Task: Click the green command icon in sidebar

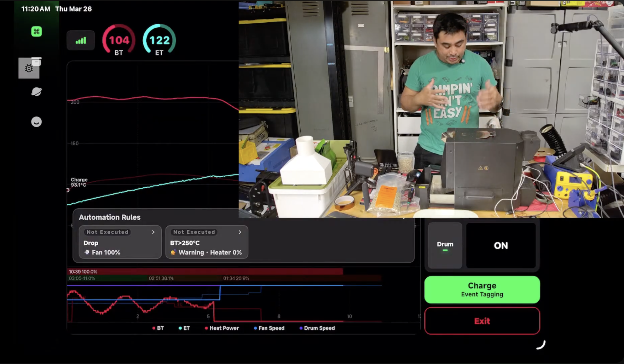Action: point(37,31)
